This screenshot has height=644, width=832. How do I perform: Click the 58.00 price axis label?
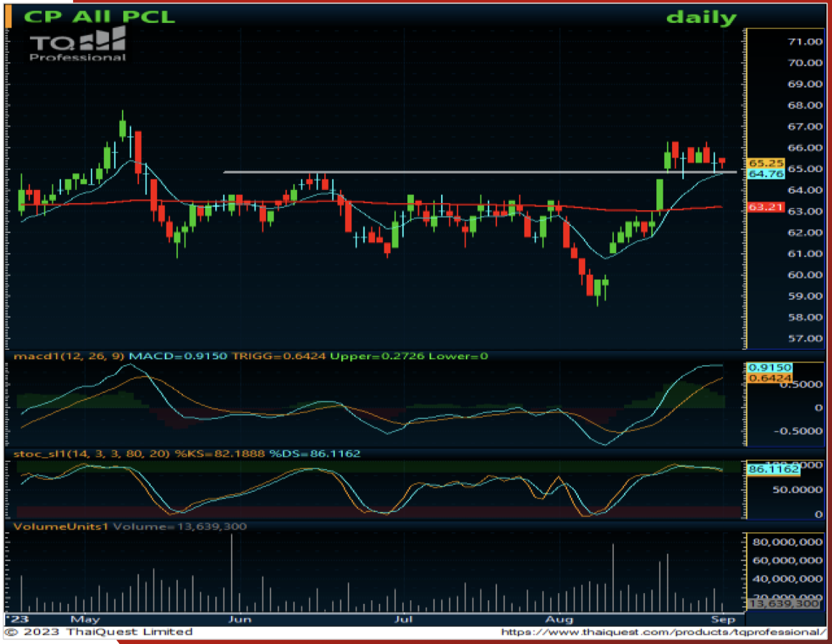point(805,318)
